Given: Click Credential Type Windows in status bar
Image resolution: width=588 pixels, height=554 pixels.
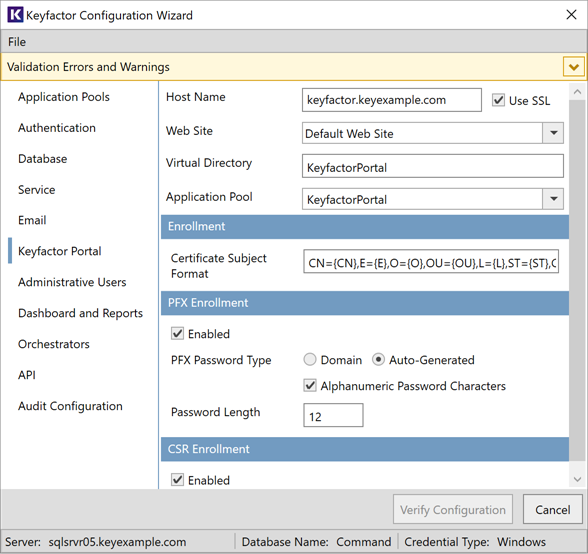Looking at the screenshot, I should (x=475, y=542).
